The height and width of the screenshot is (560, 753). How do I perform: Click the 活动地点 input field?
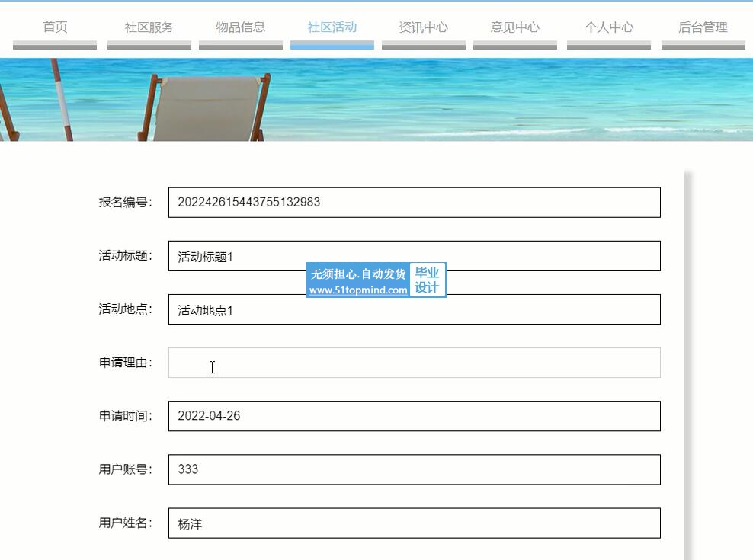click(x=415, y=309)
